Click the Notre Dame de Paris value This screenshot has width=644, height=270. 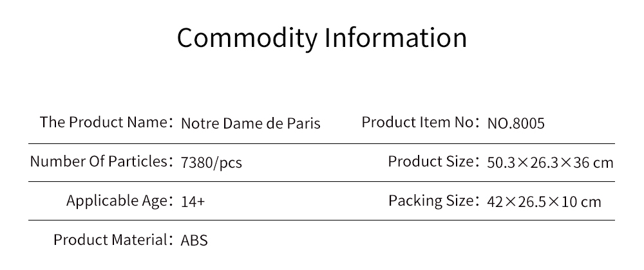click(251, 123)
